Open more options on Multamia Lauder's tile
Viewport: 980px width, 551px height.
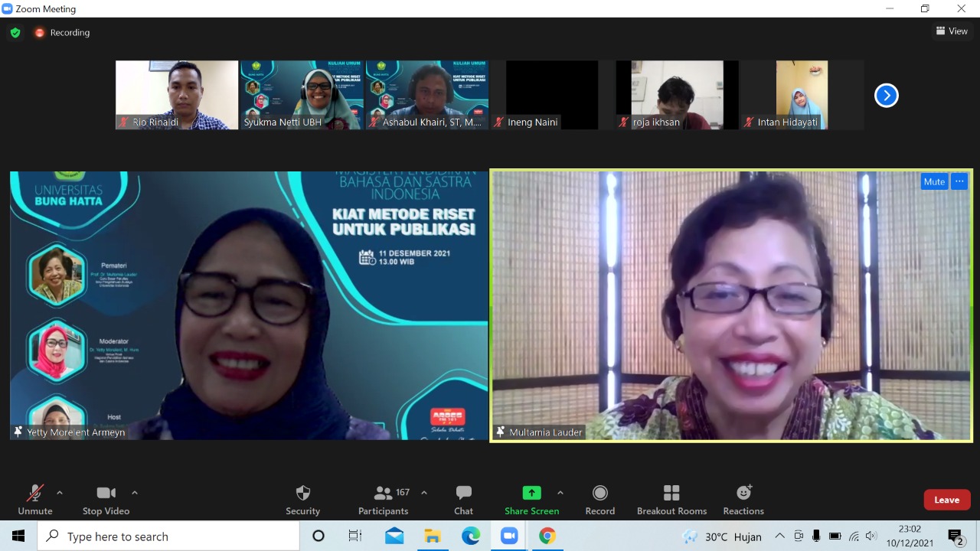pyautogui.click(x=959, y=181)
